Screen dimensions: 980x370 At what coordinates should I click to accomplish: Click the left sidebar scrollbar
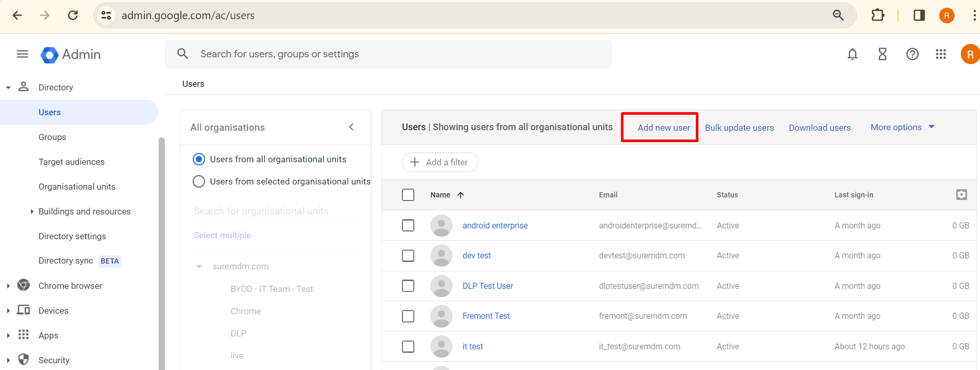[x=162, y=253]
